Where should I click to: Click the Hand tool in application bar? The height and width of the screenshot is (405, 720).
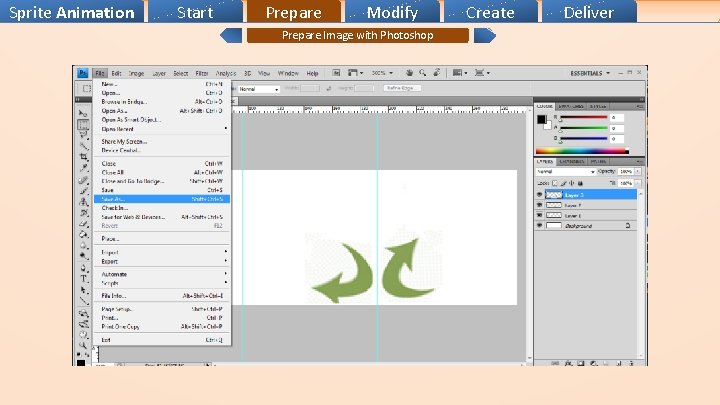[x=409, y=73]
